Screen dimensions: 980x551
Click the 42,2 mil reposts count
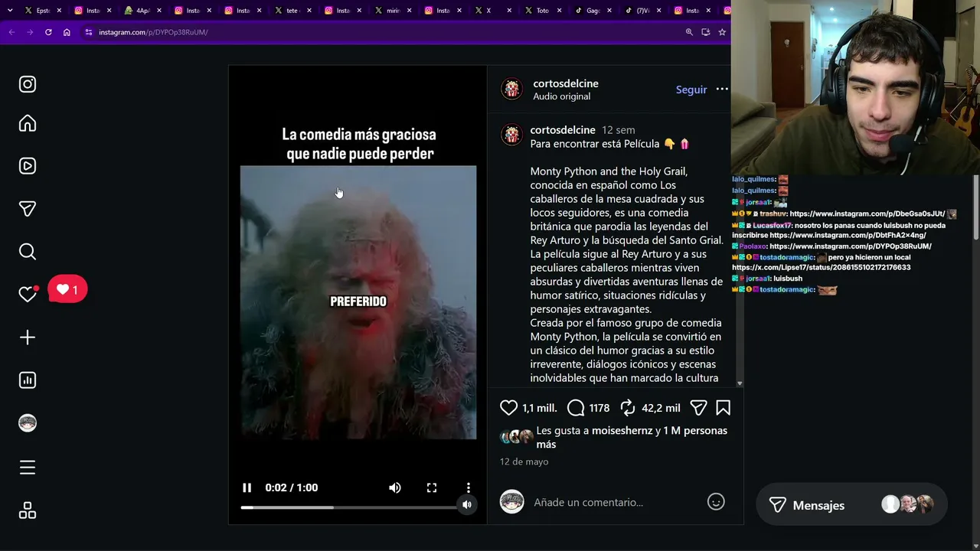pyautogui.click(x=661, y=409)
